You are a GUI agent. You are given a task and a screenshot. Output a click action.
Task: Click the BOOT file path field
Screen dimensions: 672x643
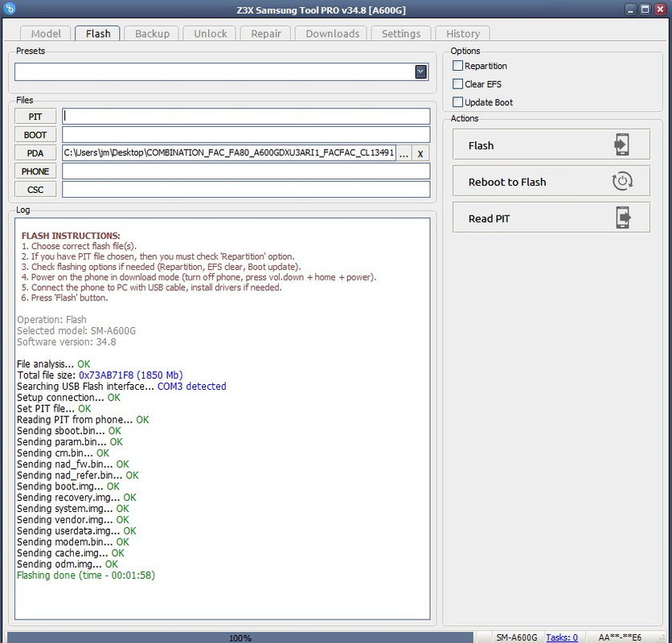pyautogui.click(x=246, y=134)
